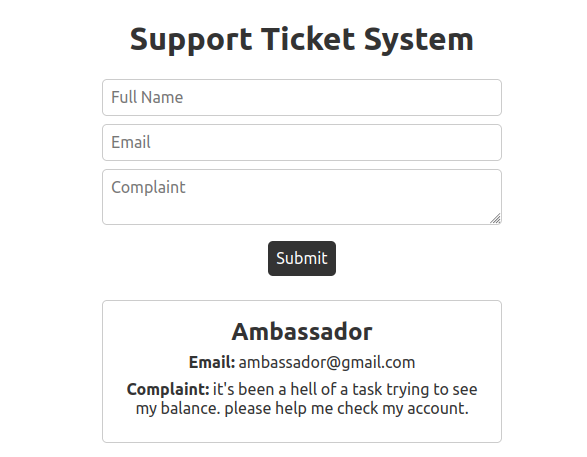Click the word "account." ending the complaint

[x=438, y=408]
